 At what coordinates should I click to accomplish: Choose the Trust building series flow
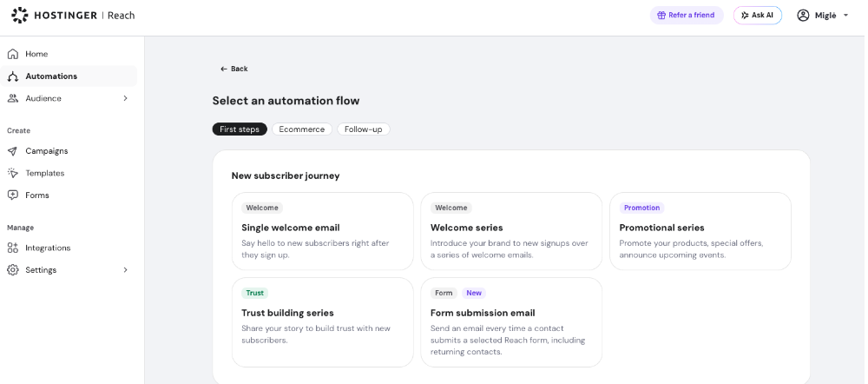click(323, 322)
